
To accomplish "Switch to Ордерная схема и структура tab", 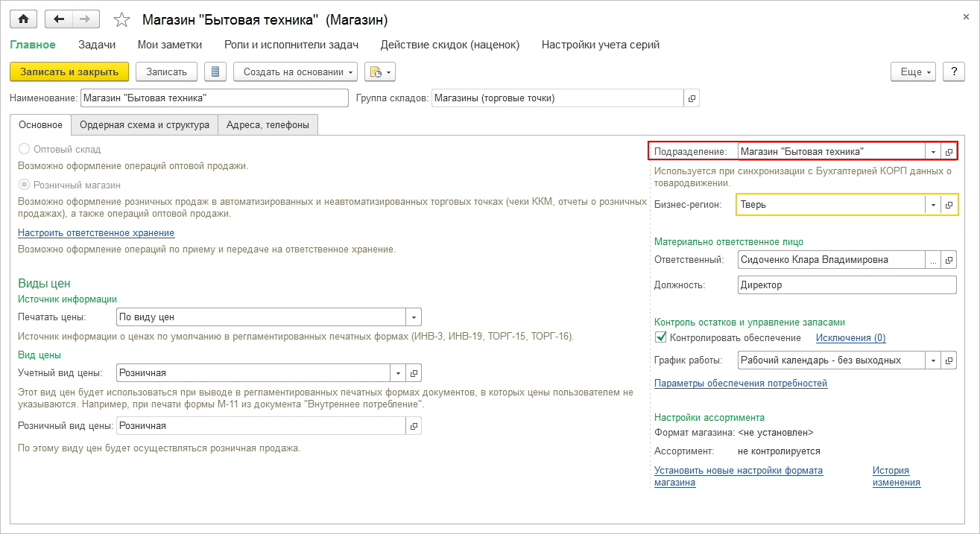I will click(x=145, y=125).
